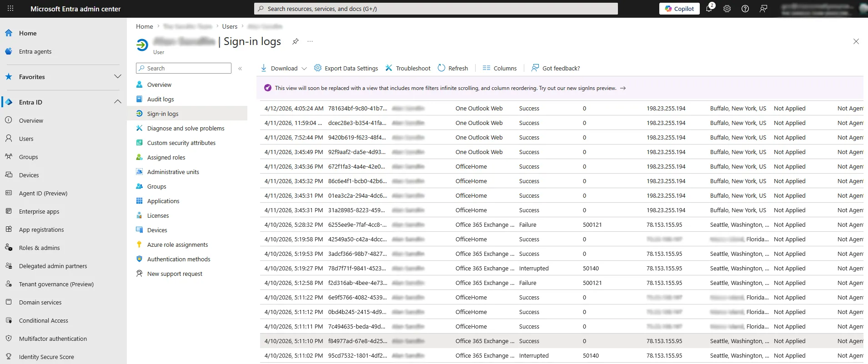Collapse the resource menu with double chevron
Screen dimensions: 868x364
pyautogui.click(x=240, y=69)
